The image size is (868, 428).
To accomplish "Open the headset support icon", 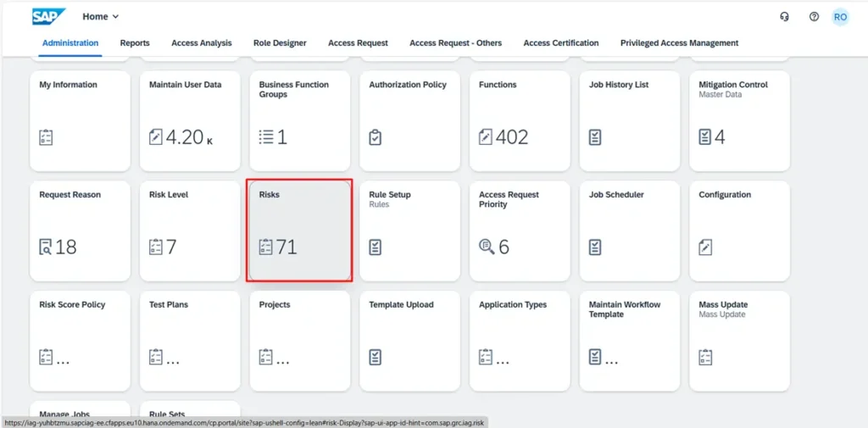I will (784, 17).
